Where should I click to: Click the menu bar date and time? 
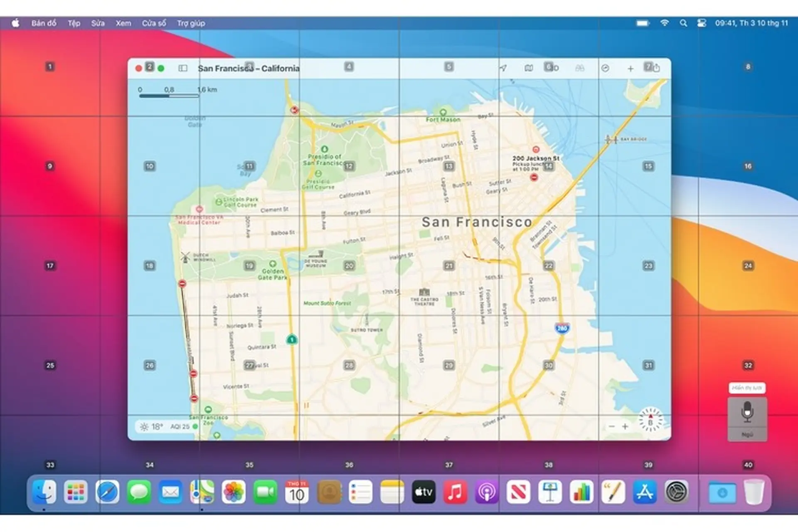click(751, 23)
